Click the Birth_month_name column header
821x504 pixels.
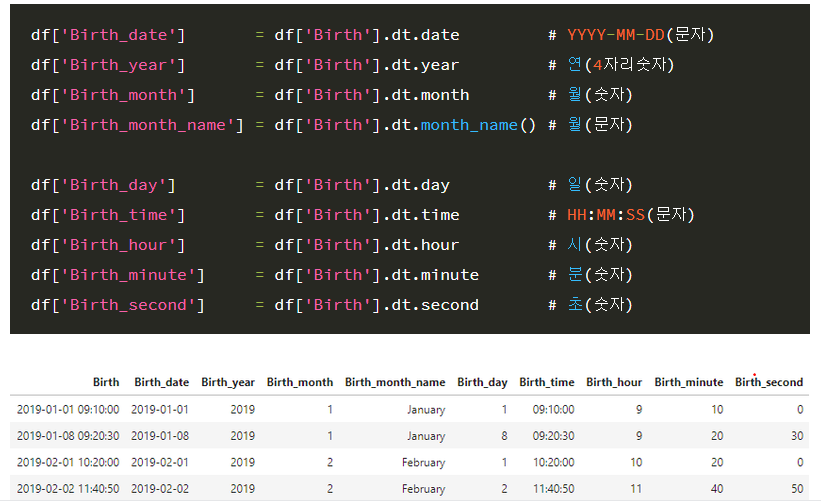[395, 383]
